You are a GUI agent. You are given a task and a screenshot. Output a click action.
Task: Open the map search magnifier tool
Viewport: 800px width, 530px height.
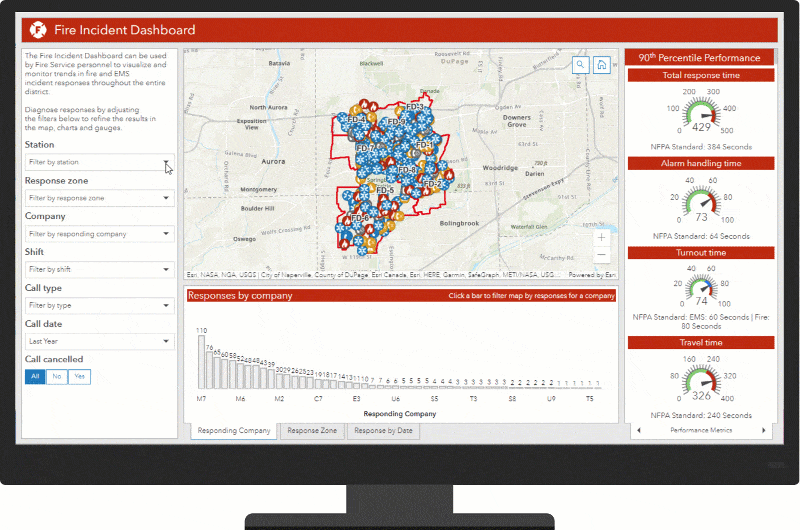point(580,65)
